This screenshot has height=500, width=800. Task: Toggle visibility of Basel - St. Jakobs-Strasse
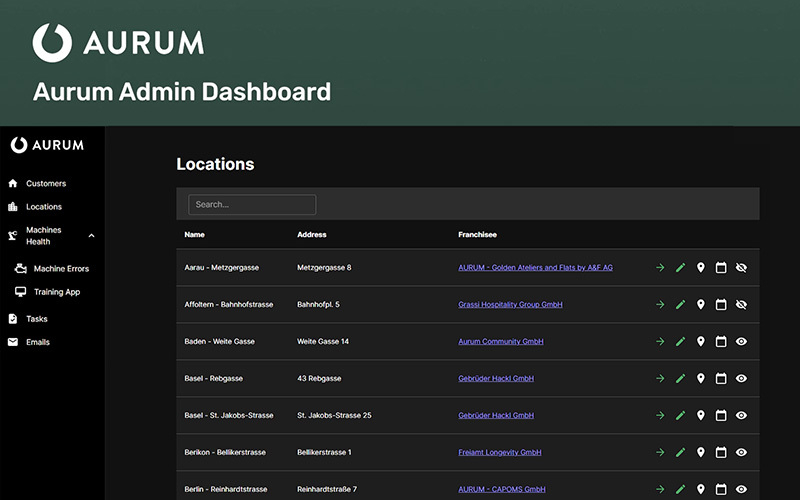click(741, 415)
